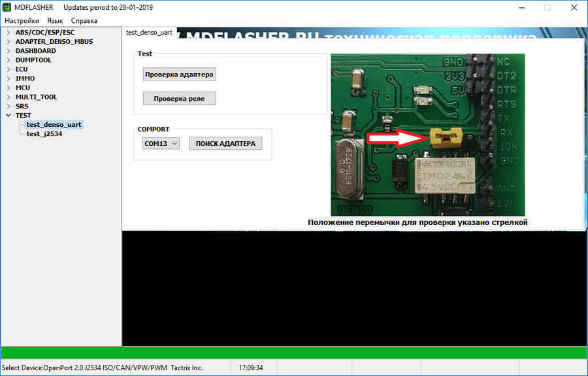The image size is (588, 376).
Task: Click the Положение перемычки caption text
Action: coord(417,222)
